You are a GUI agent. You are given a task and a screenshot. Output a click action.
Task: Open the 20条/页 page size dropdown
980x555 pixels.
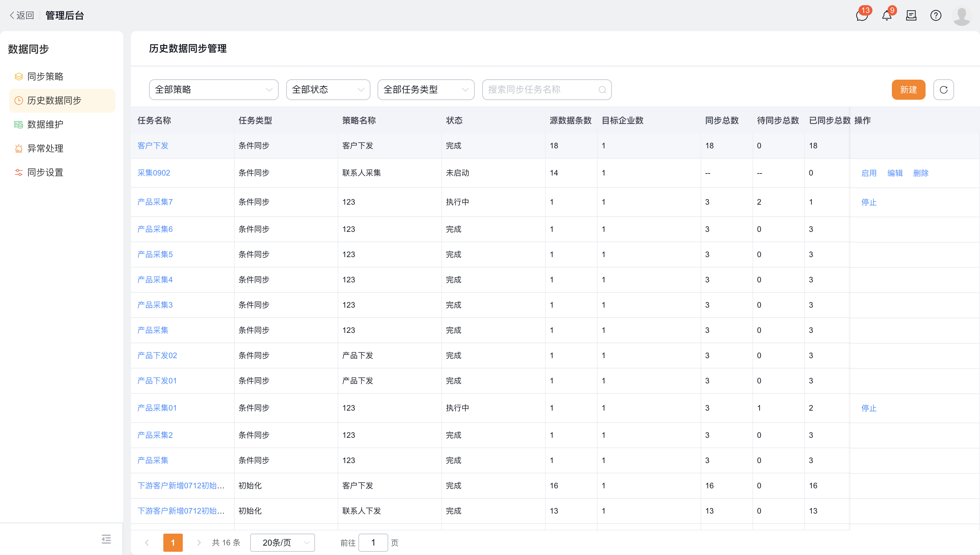282,542
